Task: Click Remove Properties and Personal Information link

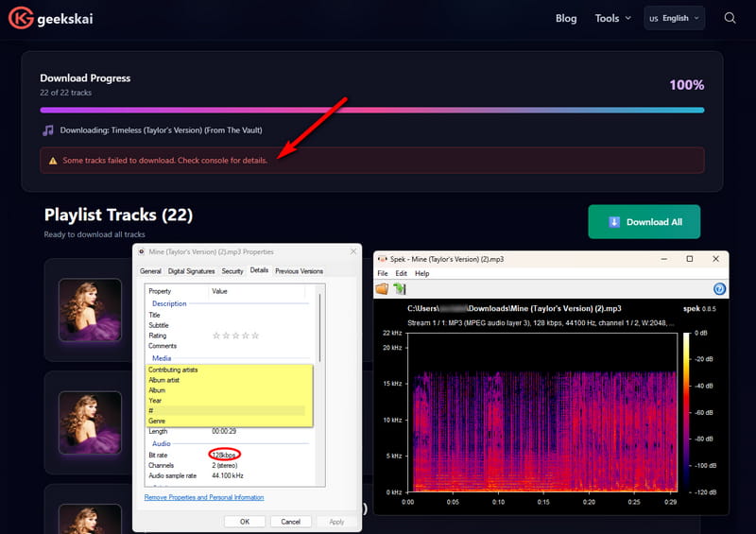Action: click(x=204, y=497)
